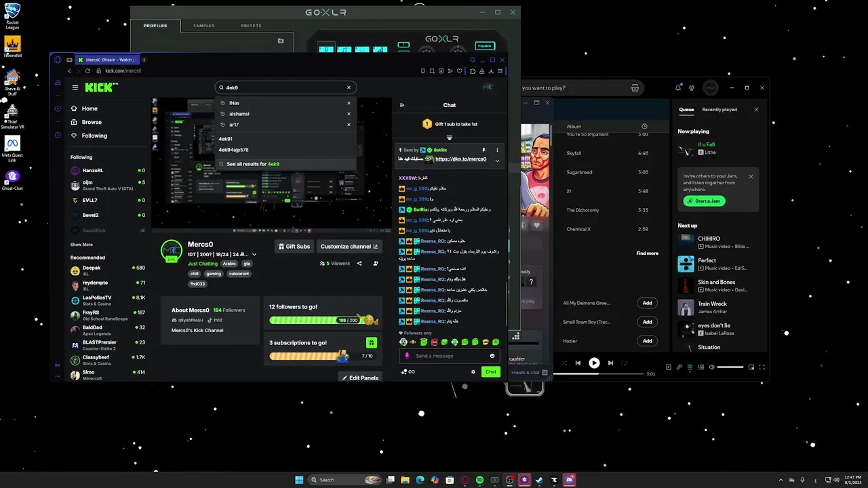Expand Following list with Show More
This screenshot has width=868, height=488.
click(81, 245)
